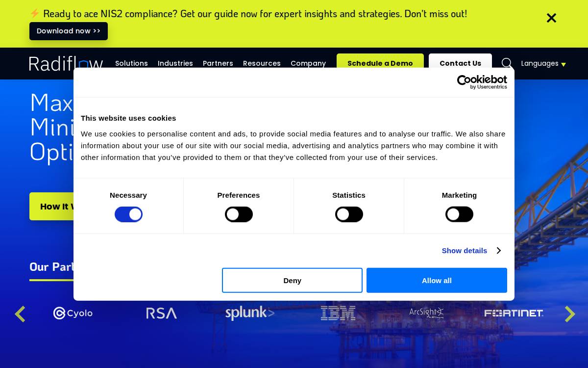Open the Solutions menu
The height and width of the screenshot is (368, 588).
coord(131,63)
